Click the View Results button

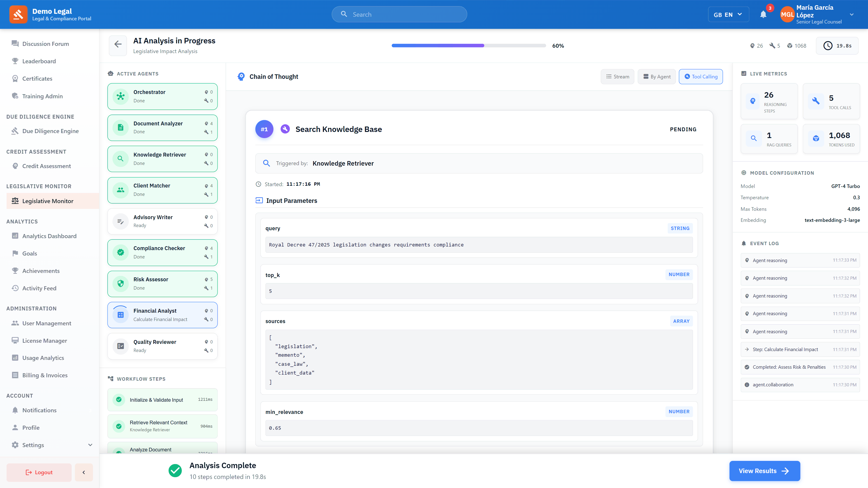764,470
